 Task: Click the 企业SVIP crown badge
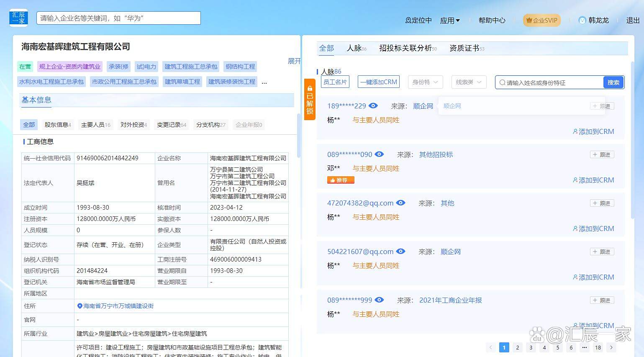[541, 20]
